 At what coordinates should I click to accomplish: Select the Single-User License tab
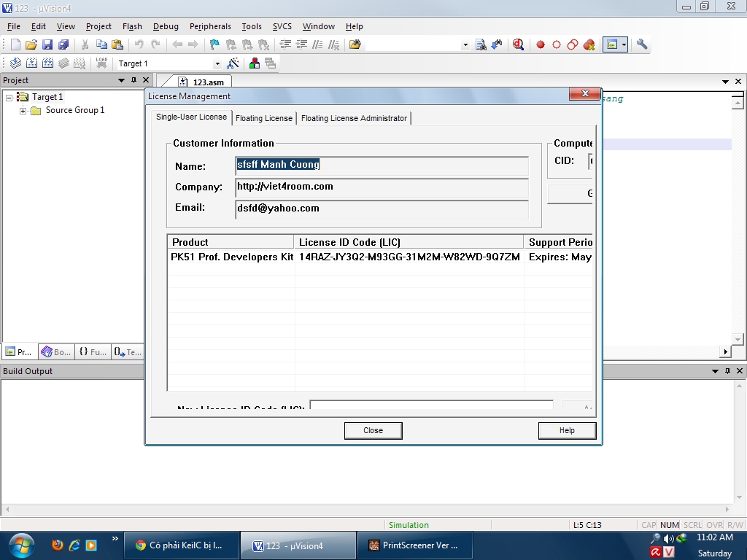tap(192, 117)
